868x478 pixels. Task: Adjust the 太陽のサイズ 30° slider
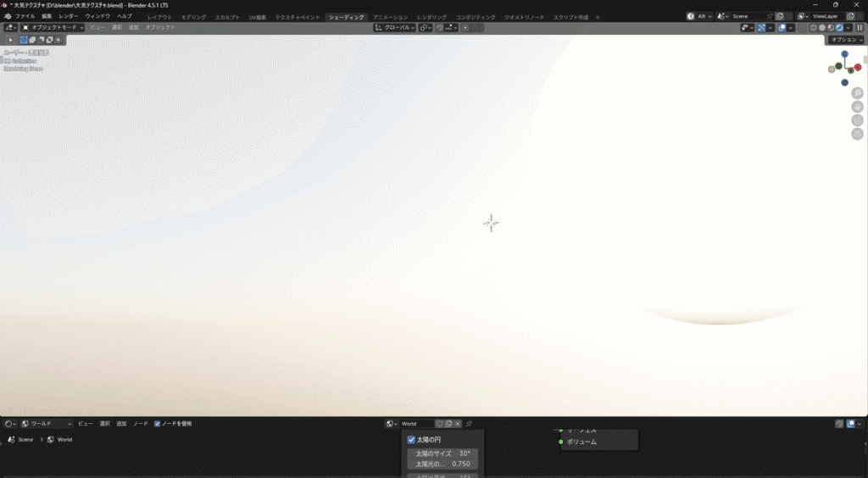442,453
